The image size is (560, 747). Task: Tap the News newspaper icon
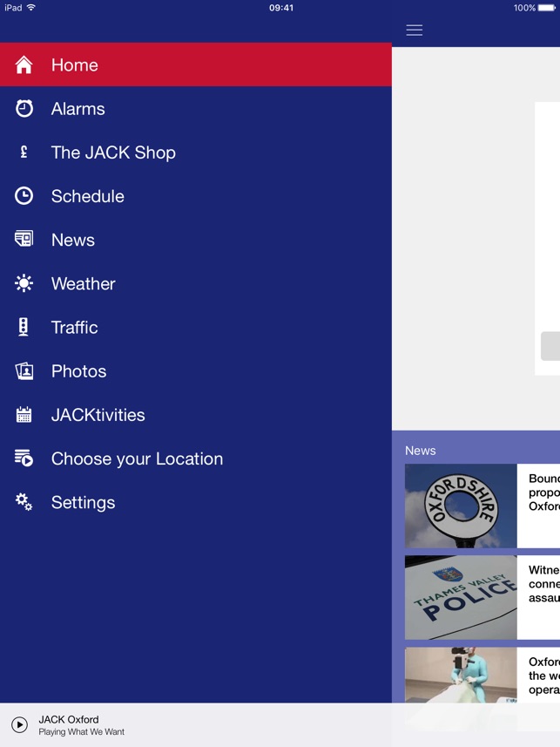pyautogui.click(x=24, y=238)
